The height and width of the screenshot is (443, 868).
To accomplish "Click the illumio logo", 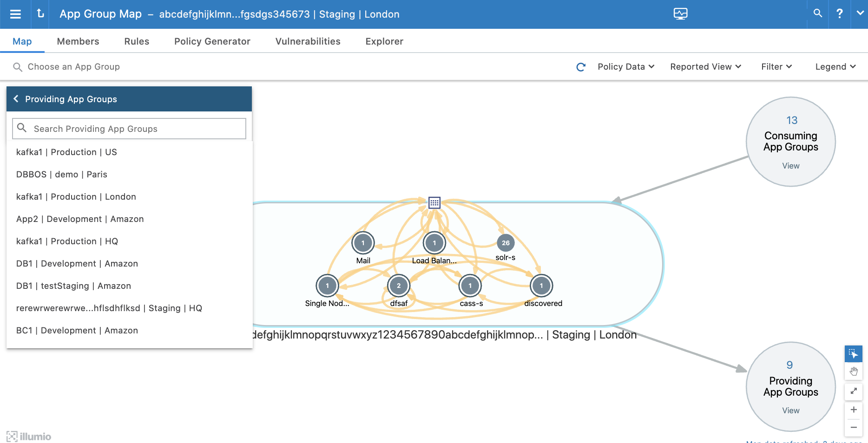I will (28, 436).
